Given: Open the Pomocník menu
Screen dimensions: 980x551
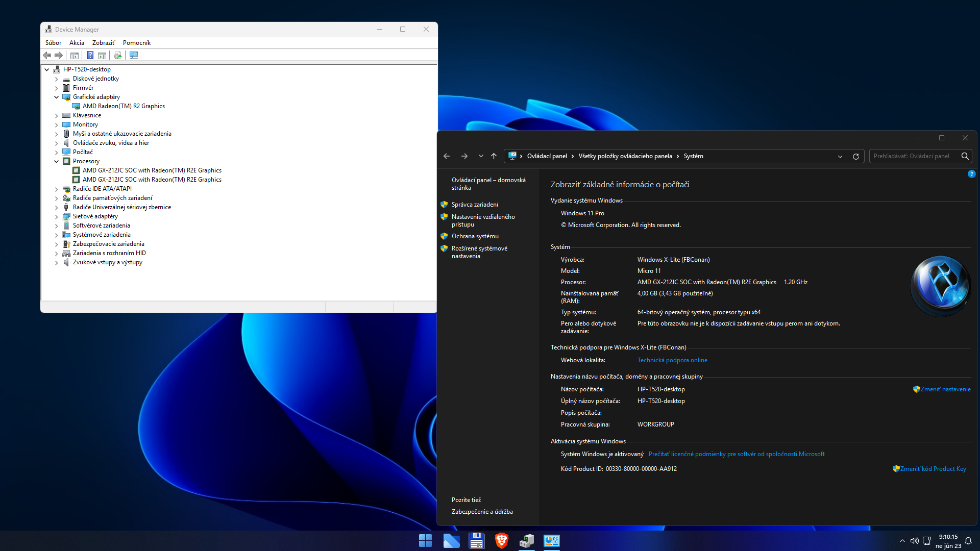Looking at the screenshot, I should (x=137, y=43).
